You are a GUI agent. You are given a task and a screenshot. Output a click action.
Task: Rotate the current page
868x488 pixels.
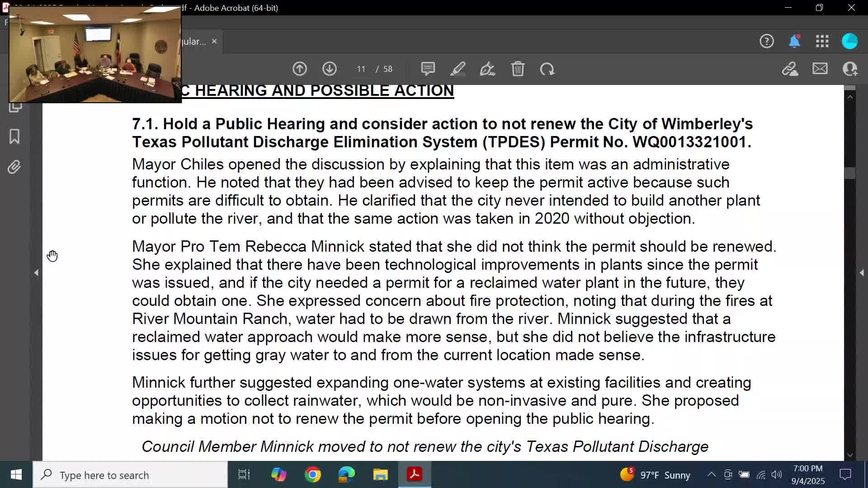click(x=547, y=69)
